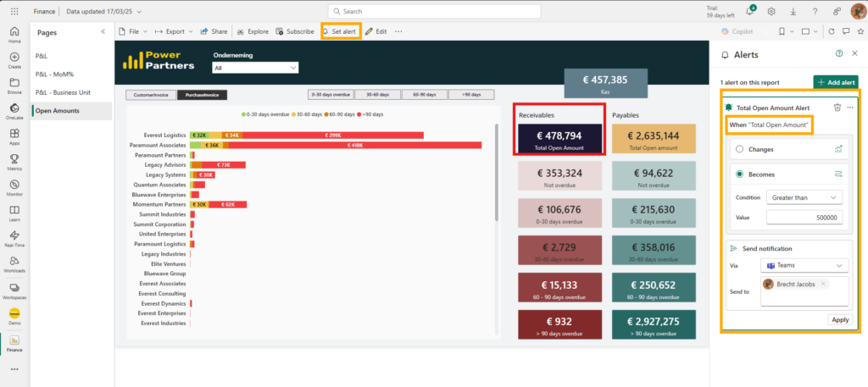Remove Brecht Jacobs from Send to
Image resolution: width=868 pixels, height=387 pixels.
823,284
